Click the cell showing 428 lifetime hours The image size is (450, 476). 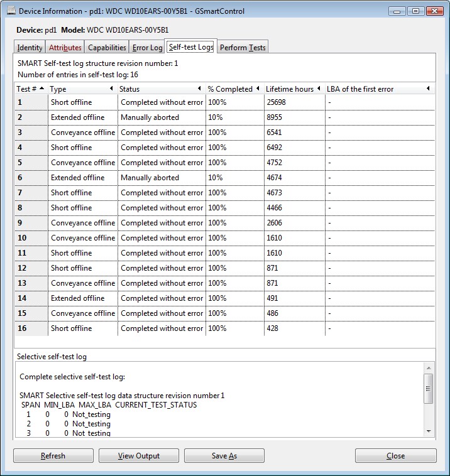click(294, 328)
